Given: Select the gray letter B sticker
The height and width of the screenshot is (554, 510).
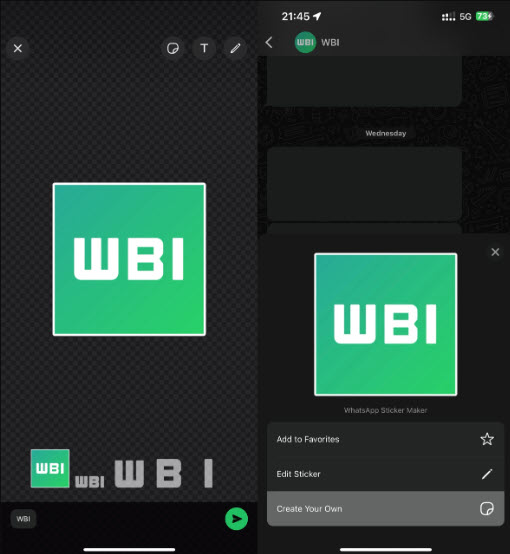Looking at the screenshot, I should coord(169,473).
